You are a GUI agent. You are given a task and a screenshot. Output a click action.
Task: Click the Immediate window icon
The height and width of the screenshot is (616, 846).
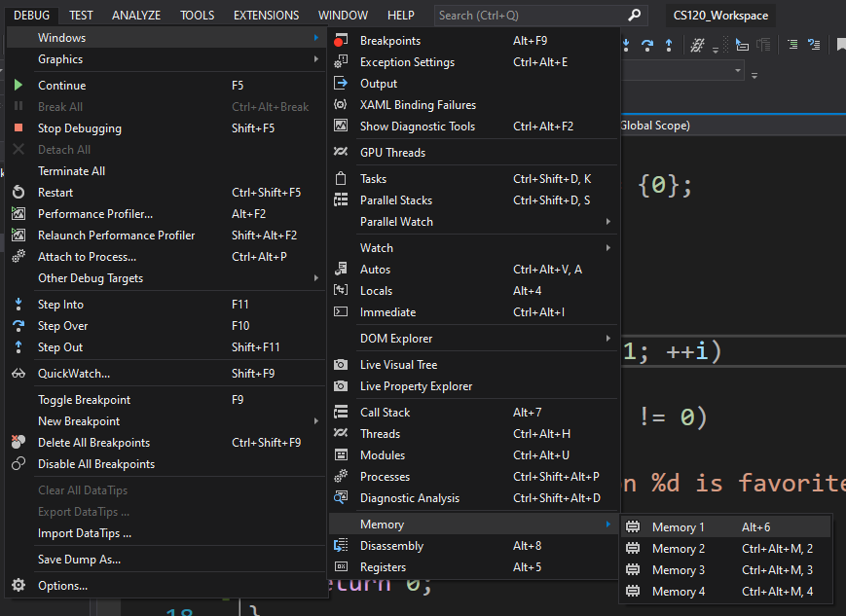pyautogui.click(x=341, y=311)
